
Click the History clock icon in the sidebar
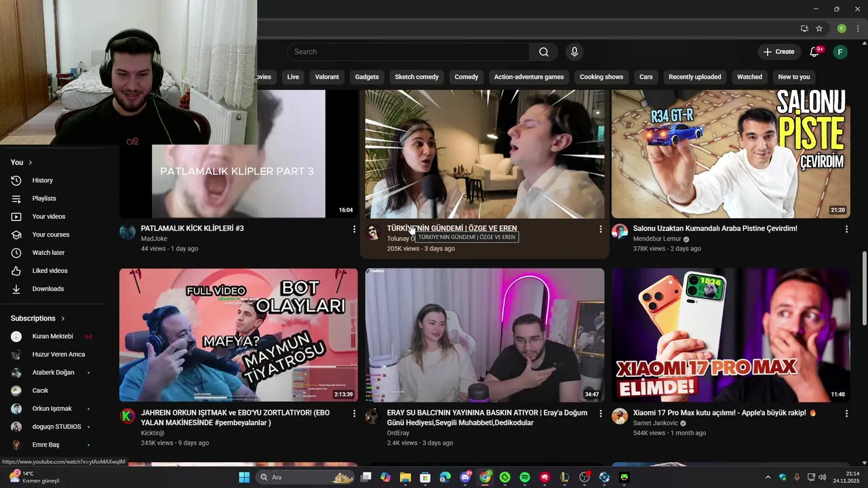coord(16,180)
